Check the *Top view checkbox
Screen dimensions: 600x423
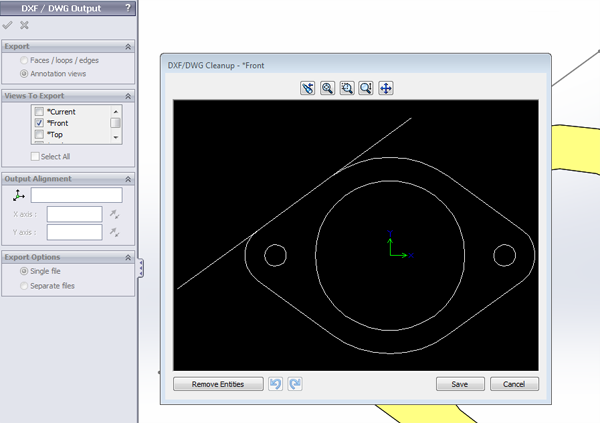pos(39,134)
